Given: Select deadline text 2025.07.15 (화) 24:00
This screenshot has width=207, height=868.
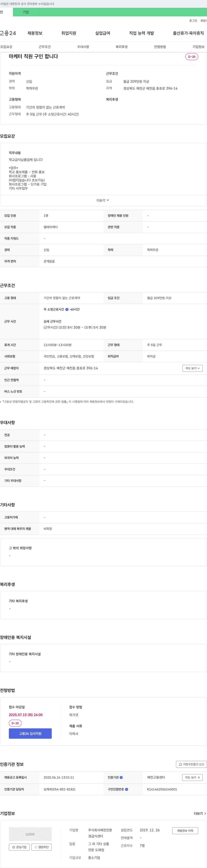Looking at the screenshot, I should (26, 715).
